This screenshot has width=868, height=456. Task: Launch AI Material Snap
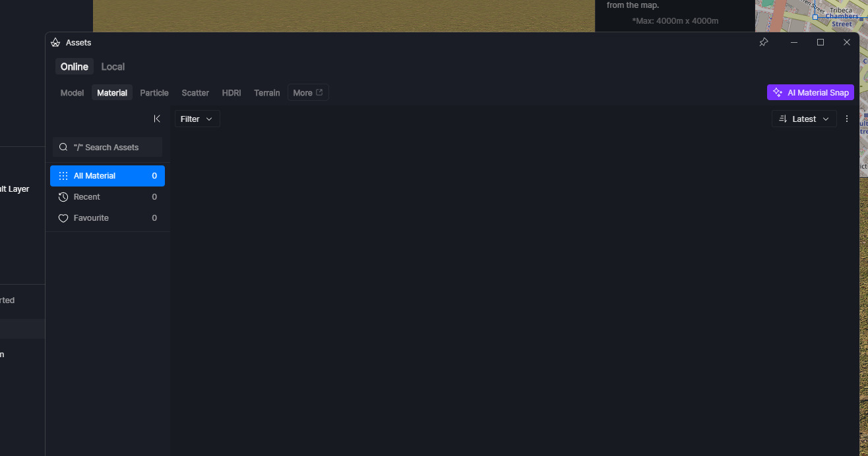(810, 92)
